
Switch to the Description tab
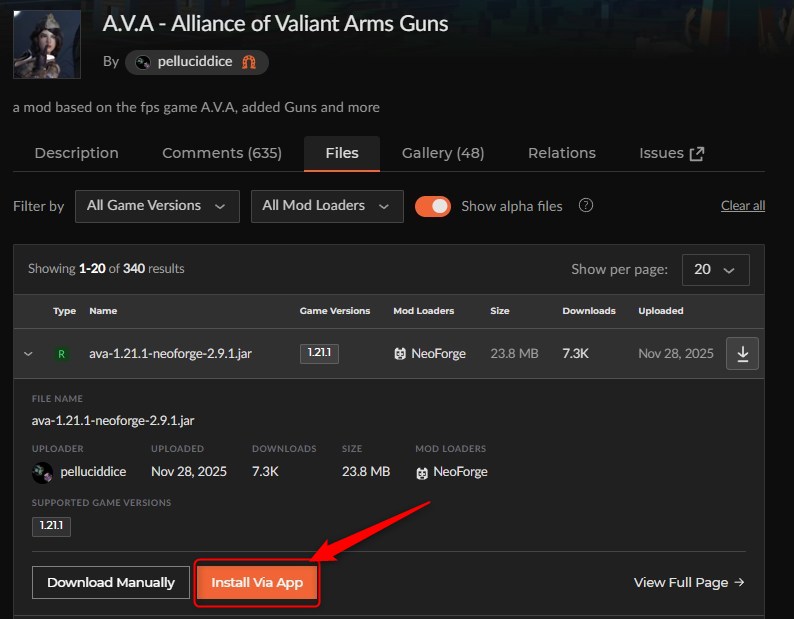76,153
